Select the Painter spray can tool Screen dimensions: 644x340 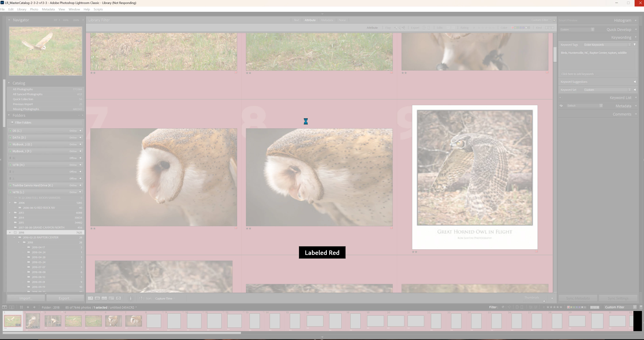tap(131, 298)
